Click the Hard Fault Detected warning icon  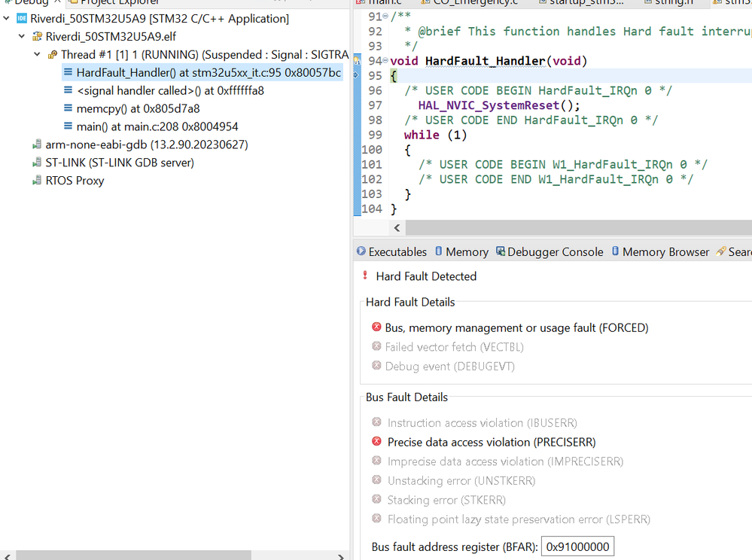pos(365,275)
